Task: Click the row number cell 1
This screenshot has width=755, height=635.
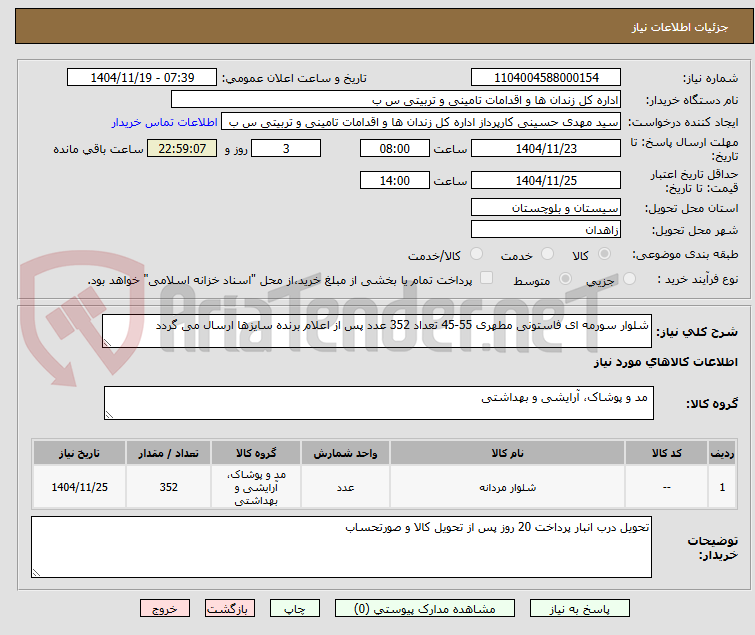Action: (722, 487)
